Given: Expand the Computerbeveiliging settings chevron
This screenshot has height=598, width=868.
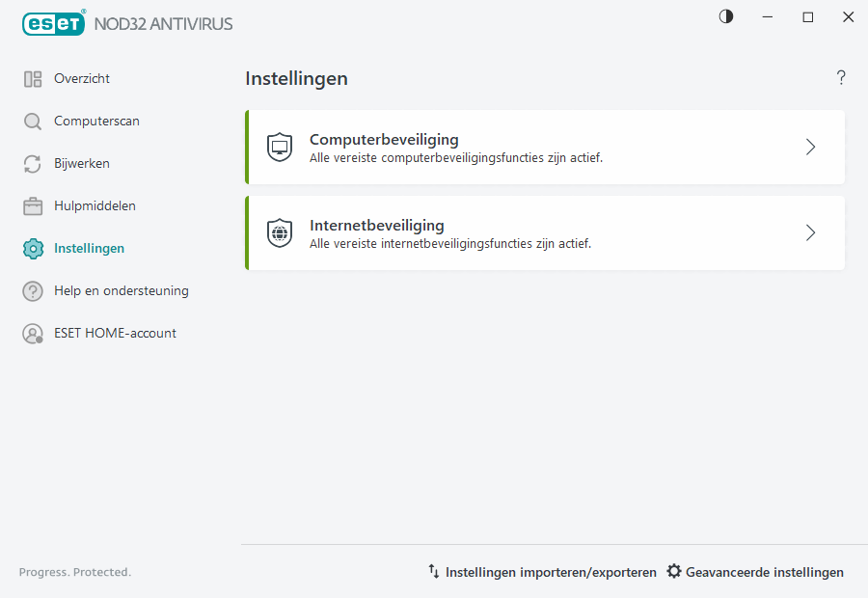Looking at the screenshot, I should [810, 147].
